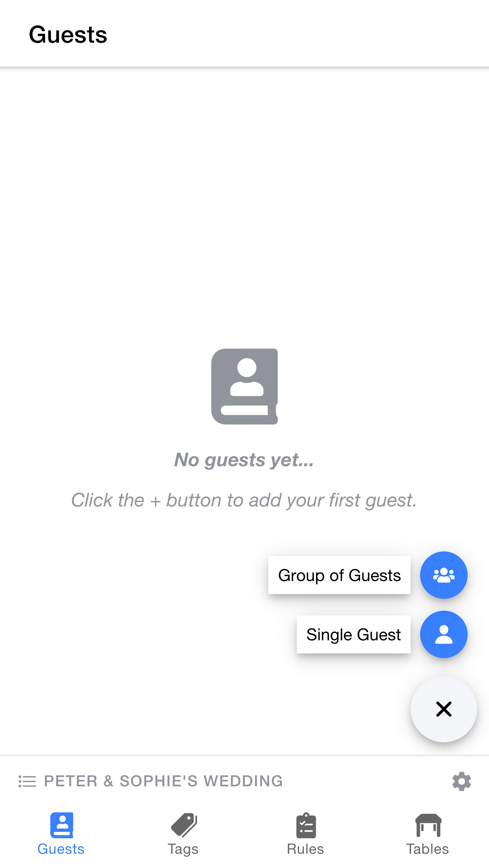Image resolution: width=489 pixels, height=868 pixels.
Task: Click the 'No guests yet...' message
Action: (x=244, y=460)
